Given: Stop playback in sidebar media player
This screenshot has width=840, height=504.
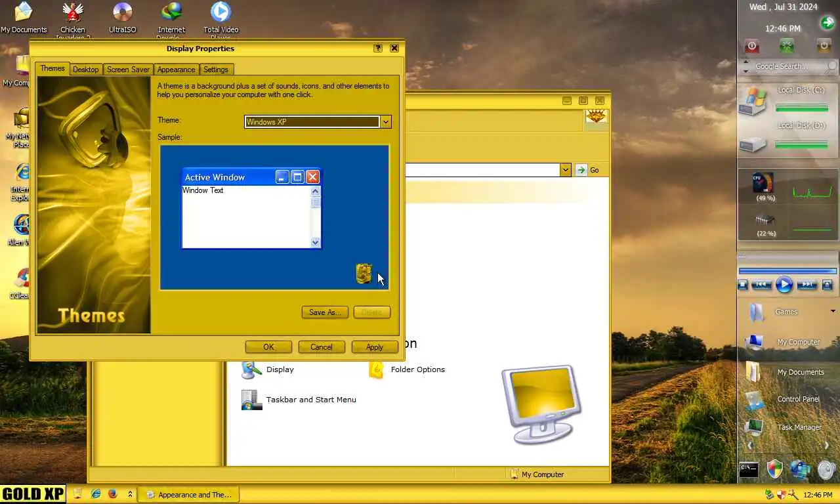Looking at the screenshot, I should pyautogui.click(x=743, y=285).
